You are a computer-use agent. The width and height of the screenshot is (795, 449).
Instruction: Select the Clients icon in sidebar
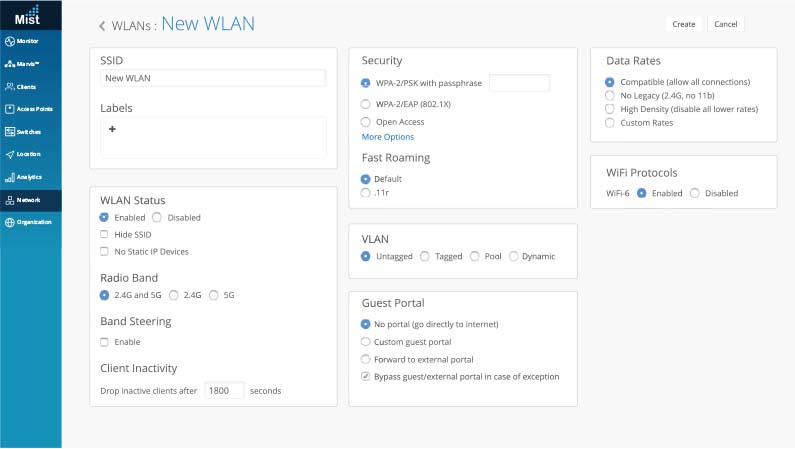[x=9, y=87]
